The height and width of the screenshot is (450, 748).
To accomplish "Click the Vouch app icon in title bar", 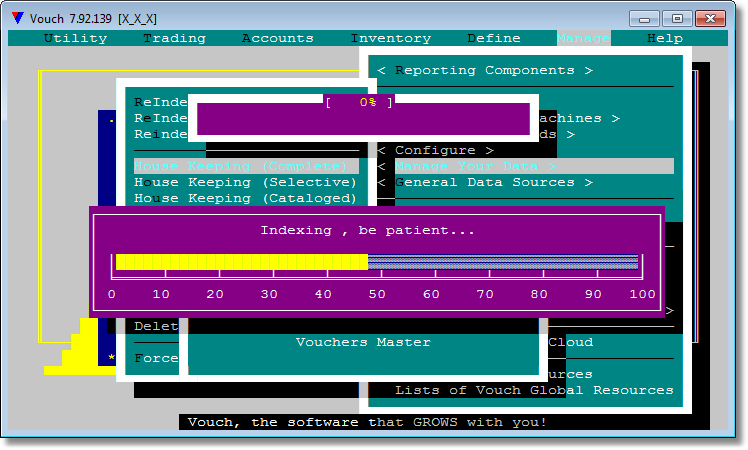I will pyautogui.click(x=18, y=18).
